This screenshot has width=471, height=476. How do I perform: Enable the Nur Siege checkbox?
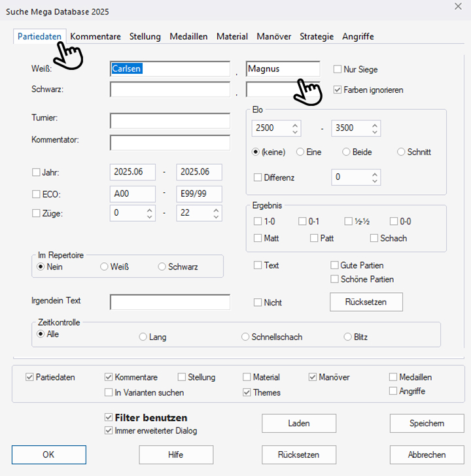click(x=338, y=69)
